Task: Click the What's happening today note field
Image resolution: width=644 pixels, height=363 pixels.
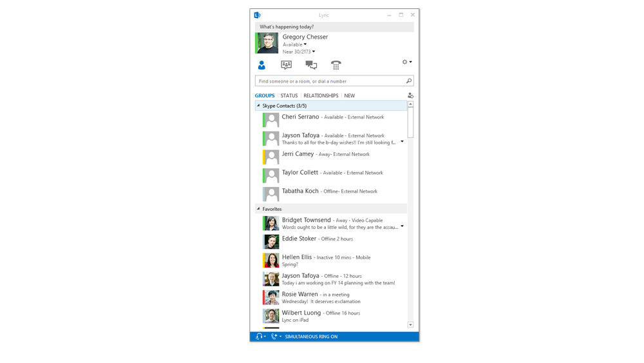Action: point(334,27)
